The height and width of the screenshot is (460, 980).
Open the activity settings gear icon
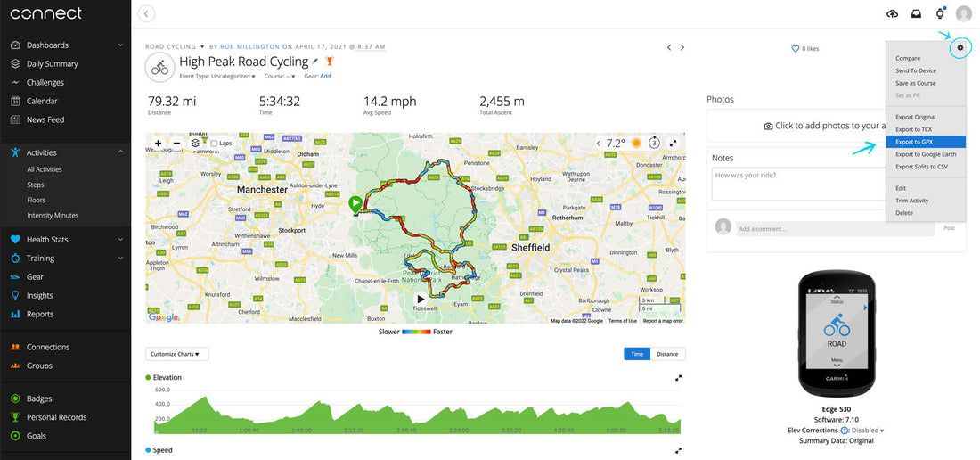(960, 47)
